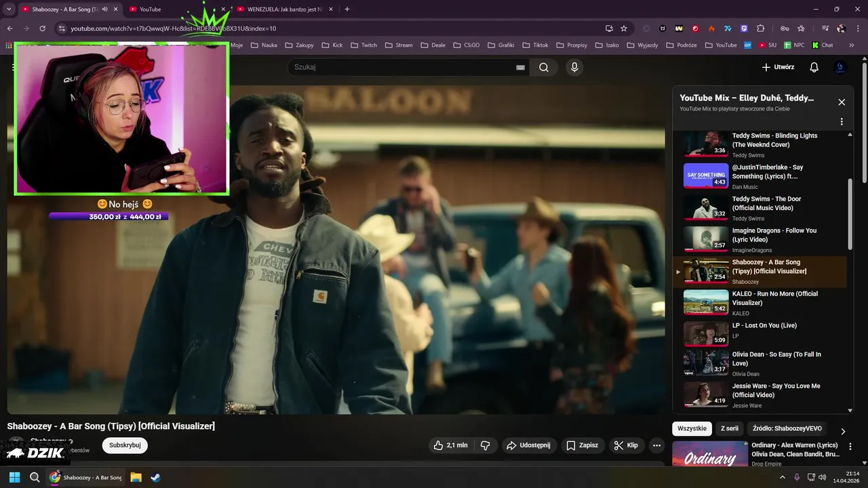Play Teddy Swims - Blinding Lights in the playlist
The image size is (868, 488).
[760, 145]
